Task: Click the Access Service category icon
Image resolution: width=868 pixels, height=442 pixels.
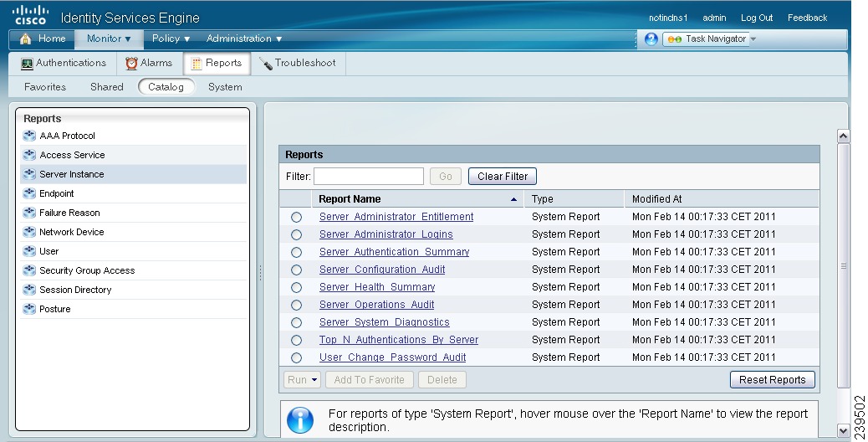Action: 29,155
